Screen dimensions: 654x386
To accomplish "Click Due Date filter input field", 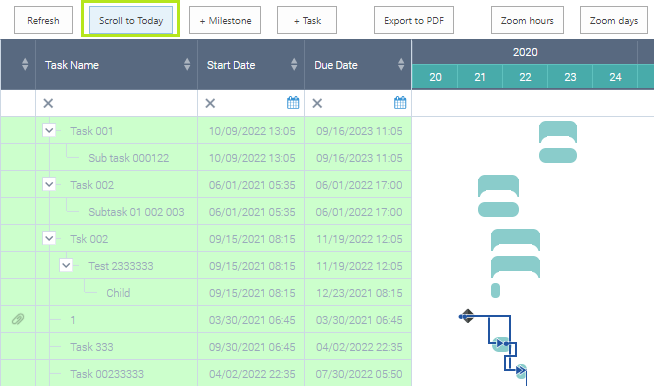I will (x=358, y=103).
